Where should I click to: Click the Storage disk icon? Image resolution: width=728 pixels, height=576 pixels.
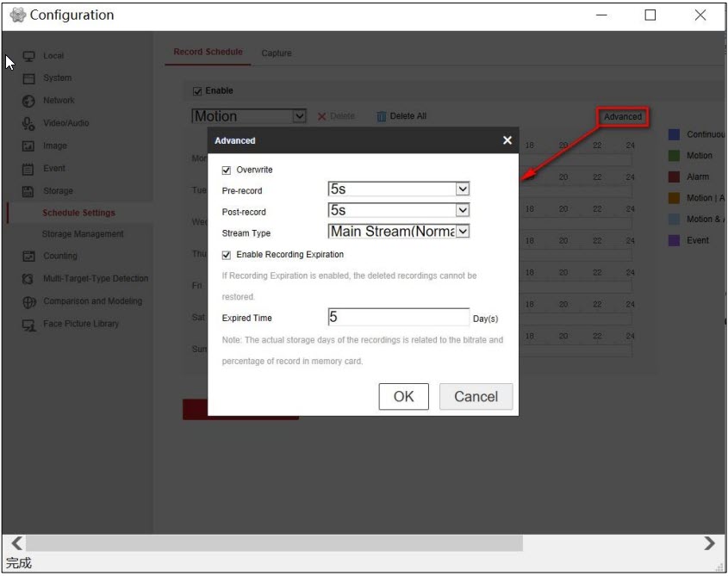[x=28, y=191]
